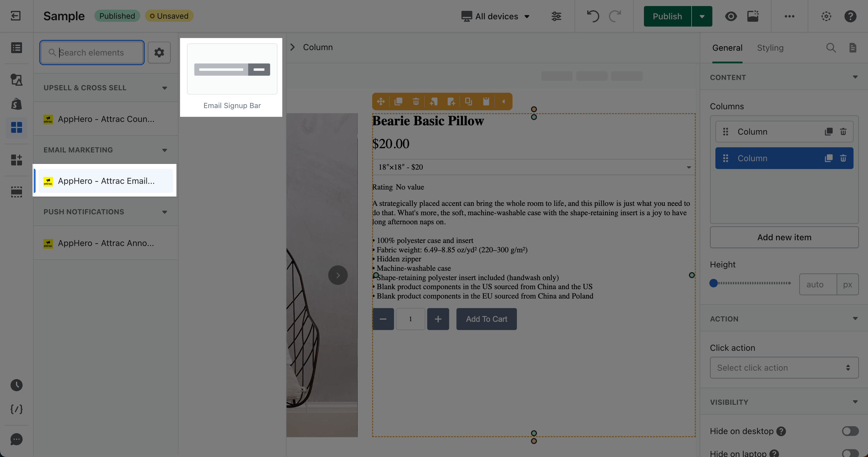Image resolution: width=868 pixels, height=457 pixels.
Task: Duplicate the first Column item
Action: (x=828, y=132)
